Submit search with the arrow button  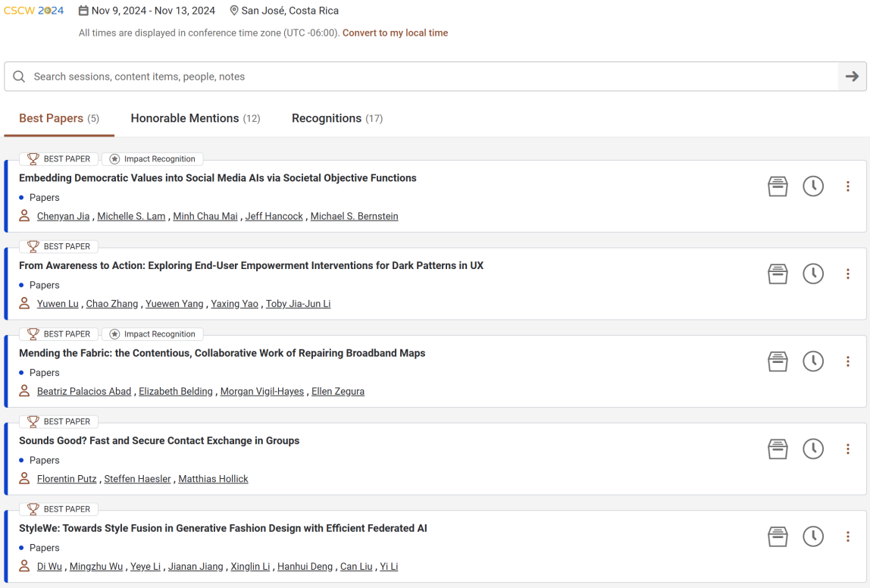pos(852,77)
